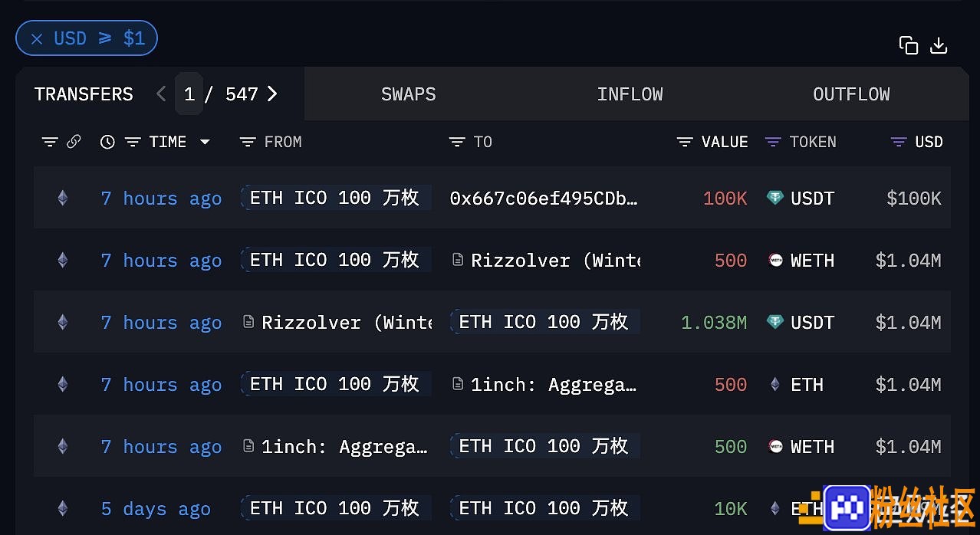Open the TO column filter
Screen dimensions: 980x535
coord(457,142)
